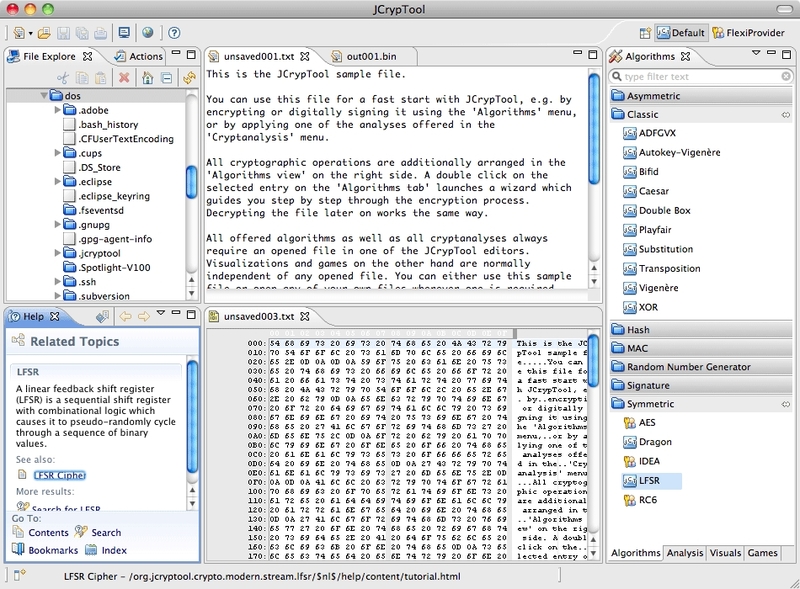Open the Algorithms view menu triangle
The height and width of the screenshot is (589, 800).
click(x=756, y=53)
